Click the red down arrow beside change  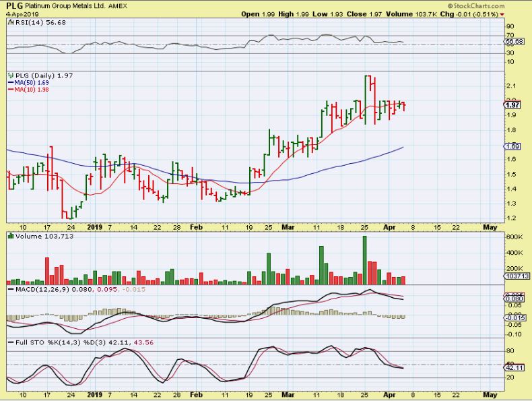pyautogui.click(x=502, y=15)
